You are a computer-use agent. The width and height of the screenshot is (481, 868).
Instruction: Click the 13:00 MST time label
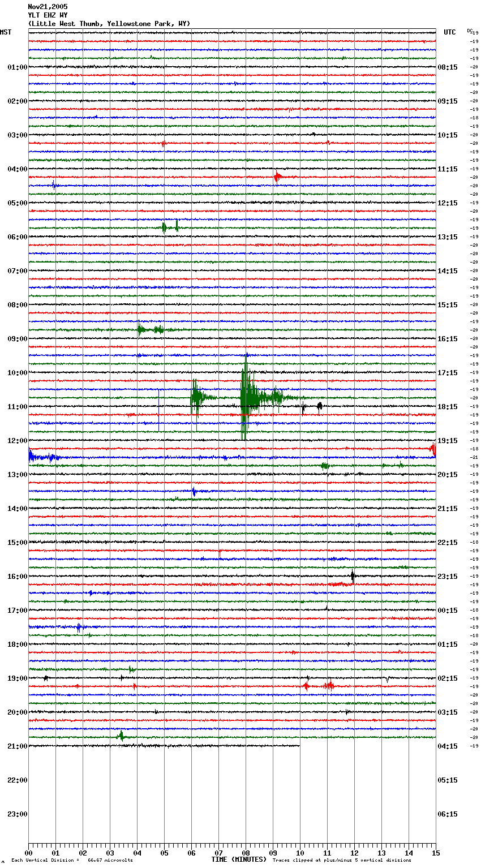coord(18,475)
